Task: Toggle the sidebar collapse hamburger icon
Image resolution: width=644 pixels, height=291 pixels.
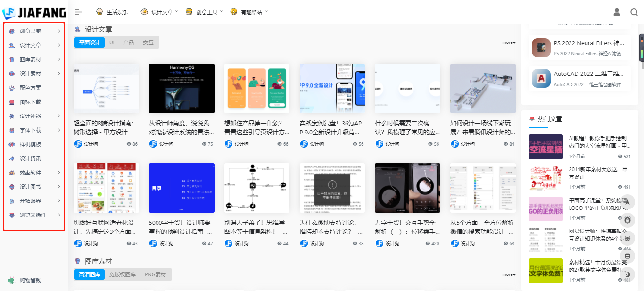Action: click(79, 12)
